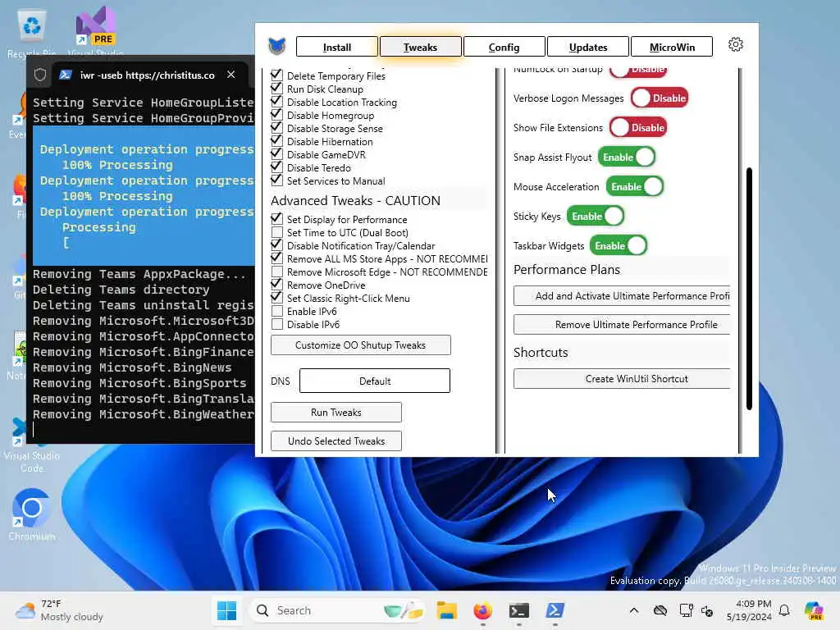
Task: Uncheck Run Disk Cleanup
Action: 276,88
